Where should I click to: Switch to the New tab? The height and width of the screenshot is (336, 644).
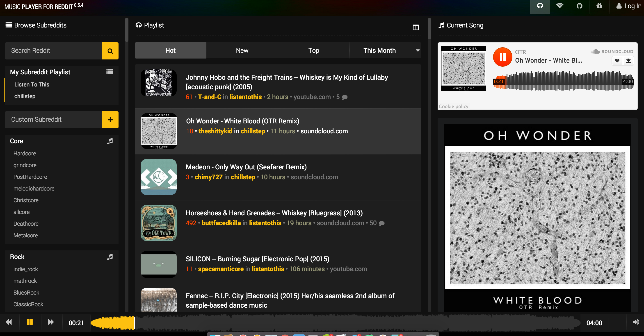tap(242, 50)
